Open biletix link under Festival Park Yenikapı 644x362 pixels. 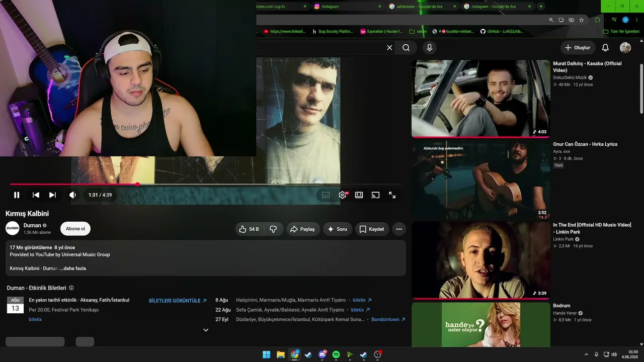pos(35,320)
